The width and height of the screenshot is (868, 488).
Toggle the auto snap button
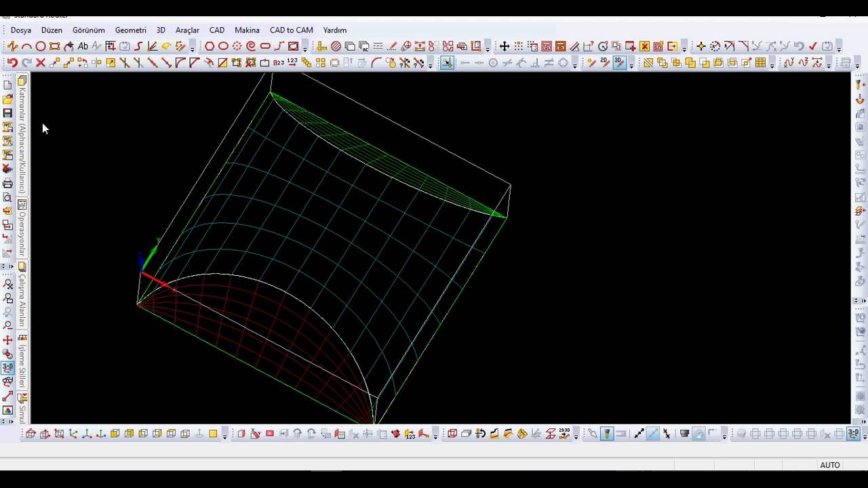point(447,62)
